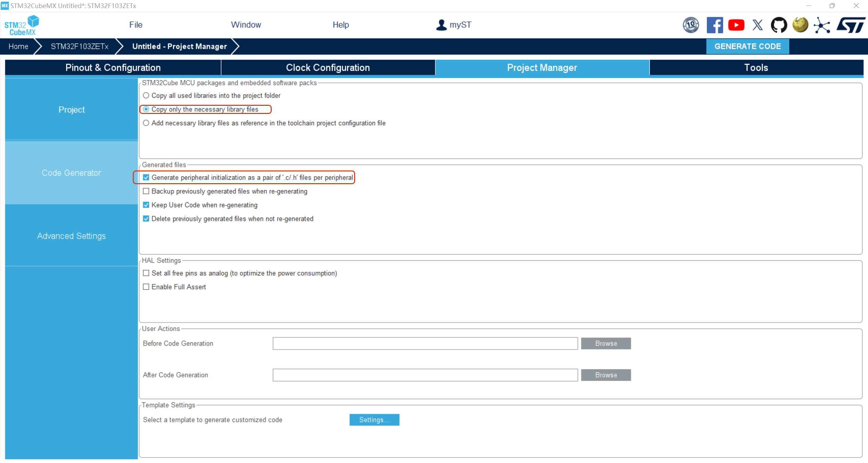Viewport: 868px width, 463px height.
Task: Open Advanced Settings side panel
Action: pos(71,236)
